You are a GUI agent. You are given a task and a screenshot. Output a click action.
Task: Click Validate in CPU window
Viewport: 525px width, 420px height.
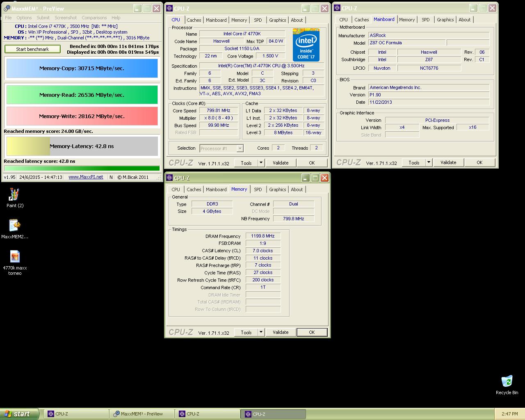281,163
